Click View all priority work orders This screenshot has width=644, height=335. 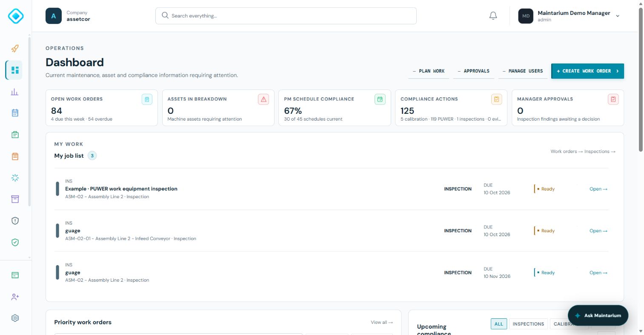point(381,322)
